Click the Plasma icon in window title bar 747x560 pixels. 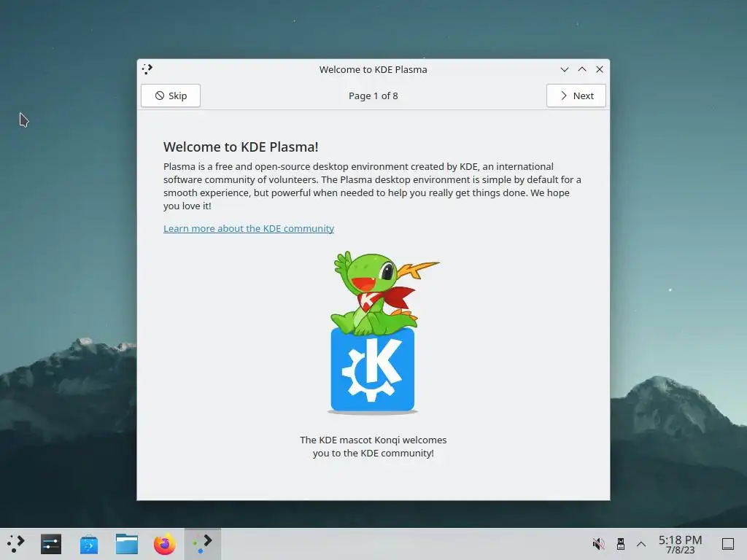147,69
